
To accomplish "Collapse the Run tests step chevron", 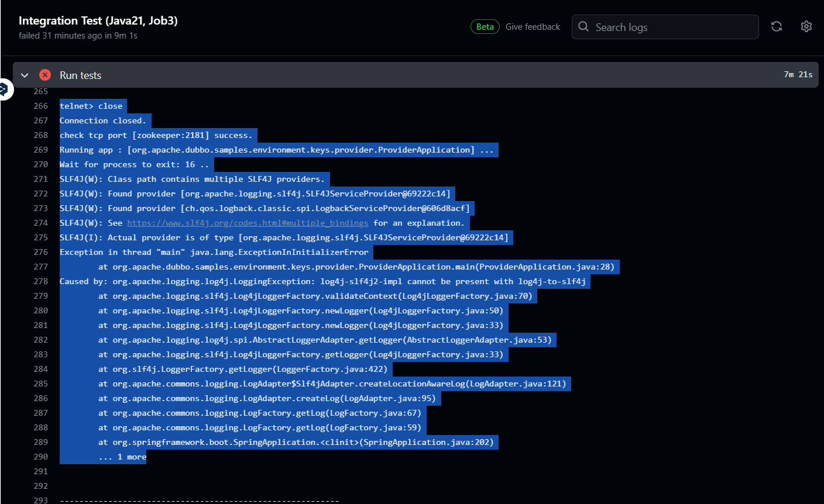I will coord(25,75).
